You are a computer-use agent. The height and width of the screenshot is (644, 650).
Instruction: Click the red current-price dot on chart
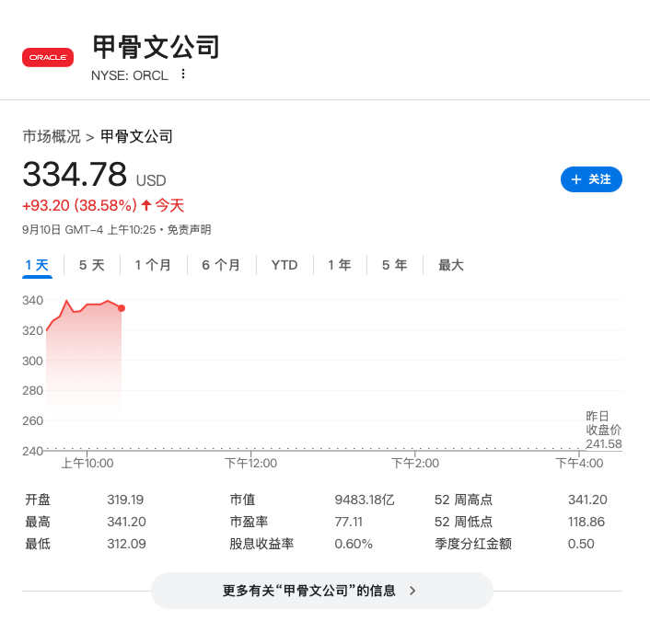(x=122, y=308)
